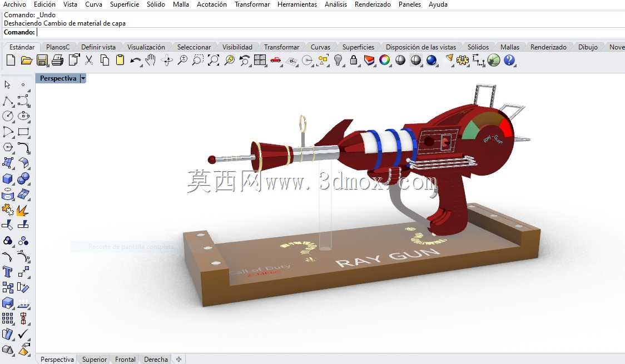625x364 pixels.
Task: Switch to the Definir vista toolbar tab
Action: 98,47
